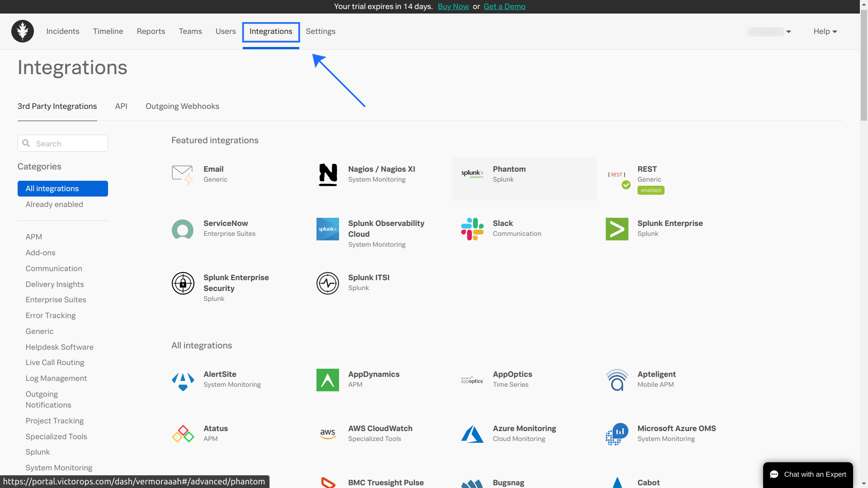Open the Slack integration icon
This screenshot has height=488, width=868.
472,229
